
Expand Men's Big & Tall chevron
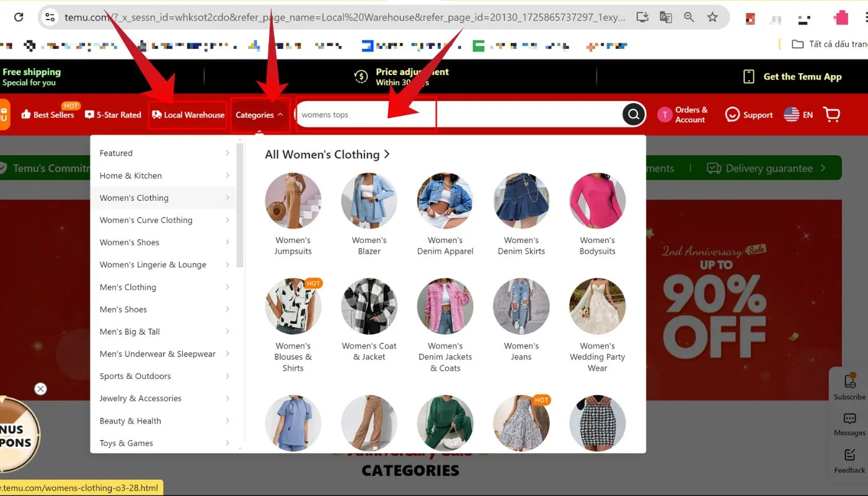[x=228, y=332]
